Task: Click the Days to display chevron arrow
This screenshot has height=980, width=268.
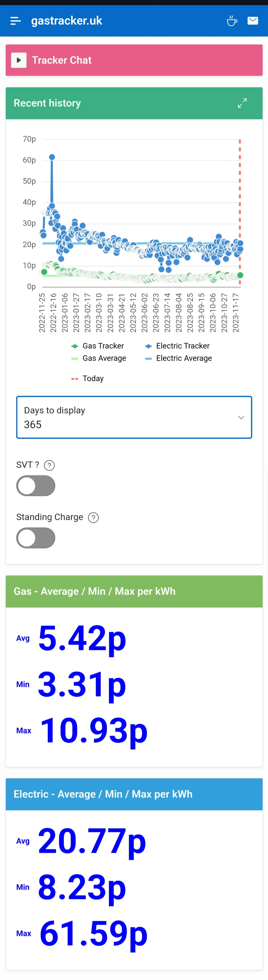Action: (x=241, y=418)
